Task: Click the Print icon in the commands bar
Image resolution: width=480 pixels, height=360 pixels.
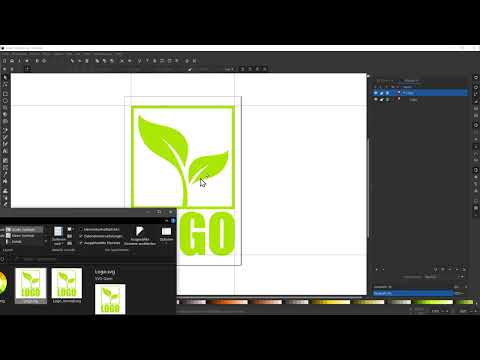Action: (27, 61)
